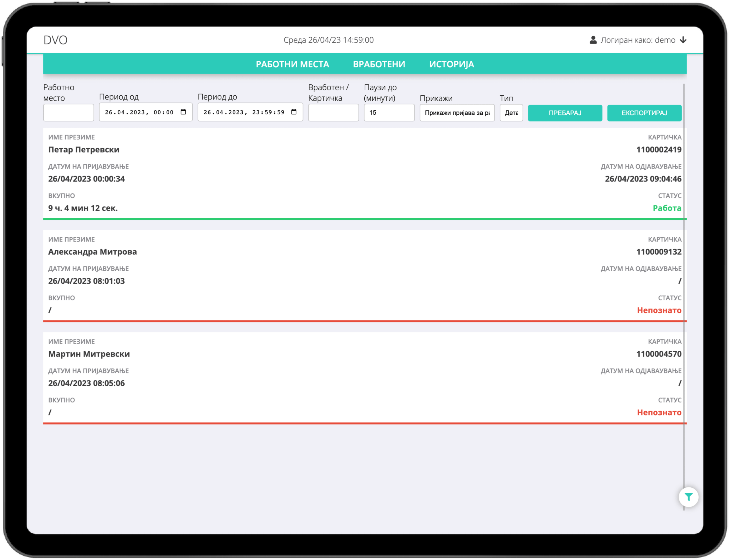Click the DVO logo link
The image size is (729, 560).
55,40
